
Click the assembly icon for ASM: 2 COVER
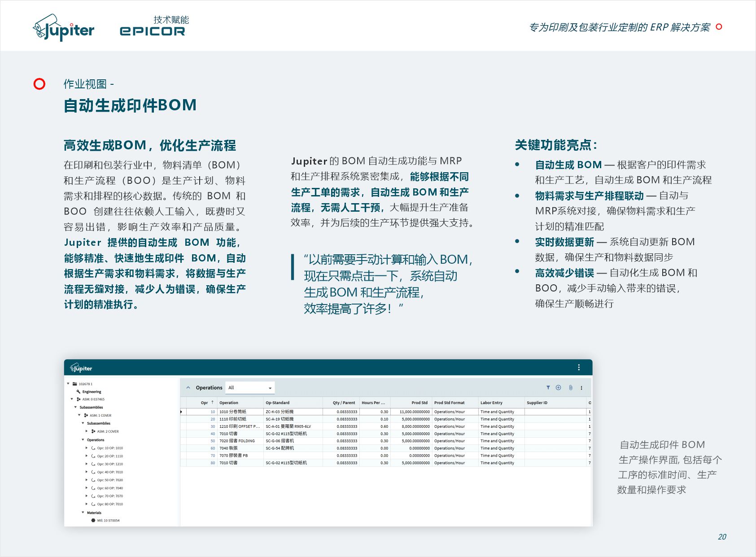coord(93,431)
